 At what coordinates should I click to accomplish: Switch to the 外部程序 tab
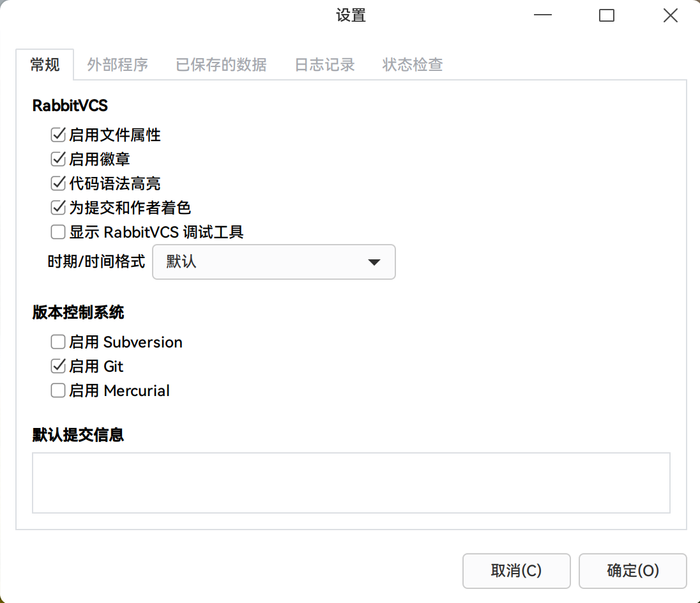(118, 65)
